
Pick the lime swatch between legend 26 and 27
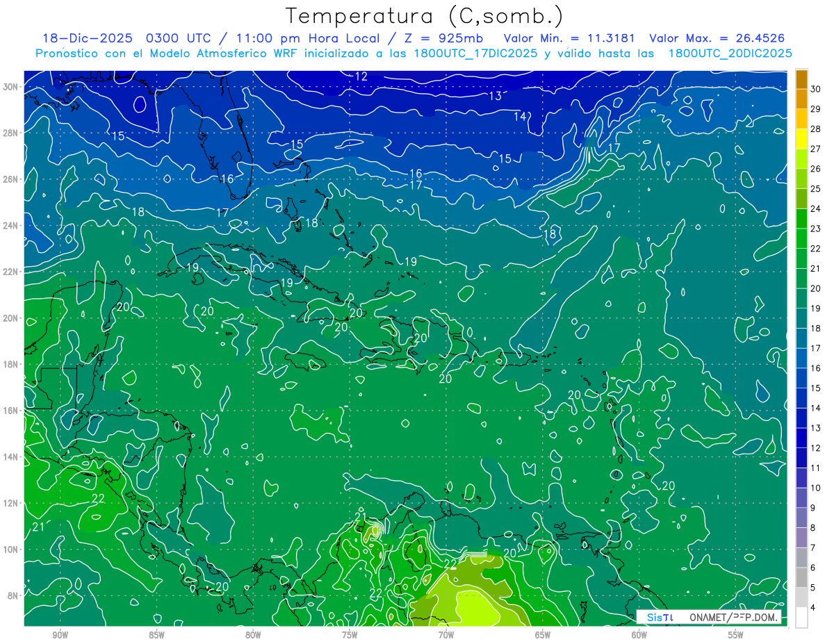click(801, 159)
